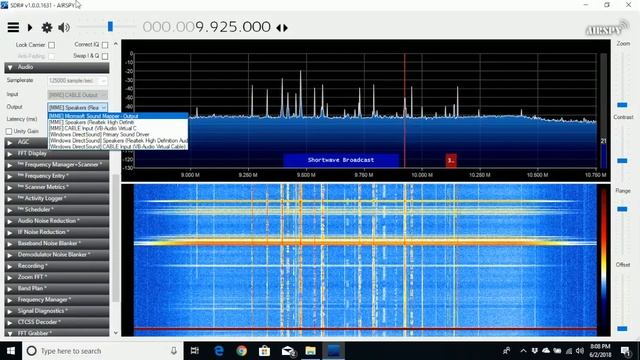Expand the CTCSS Decoder panel
Viewport: 640px width, 360px height.
[x=57, y=322]
